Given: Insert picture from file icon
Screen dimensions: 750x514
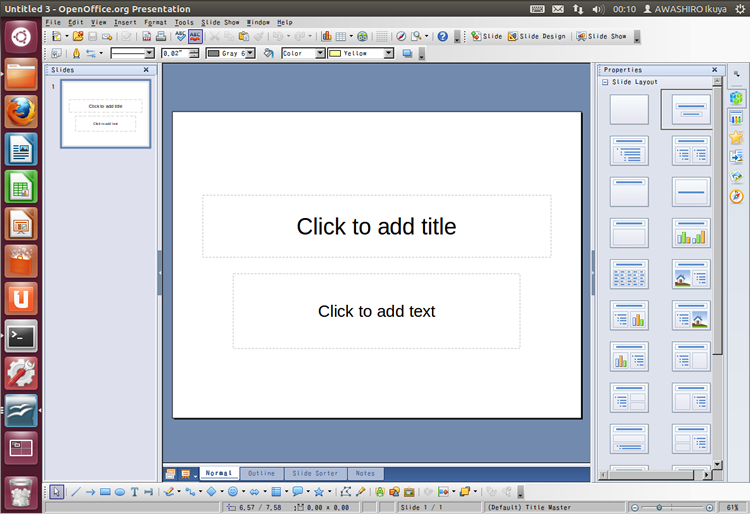Looking at the screenshot, I should point(395,492).
